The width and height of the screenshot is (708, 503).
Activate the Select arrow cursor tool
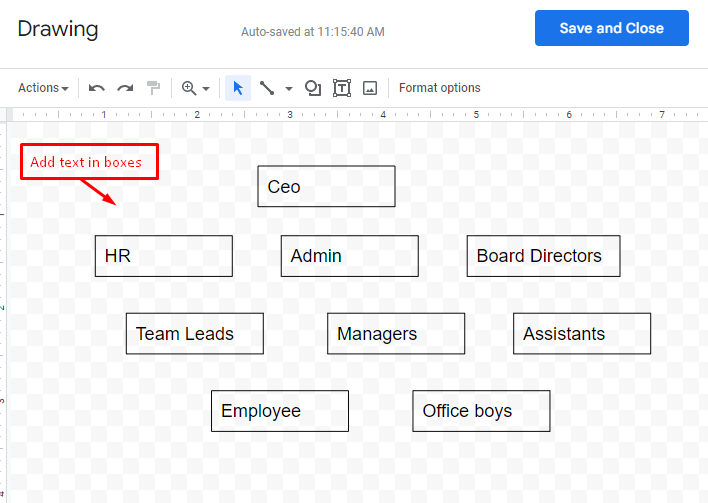238,88
